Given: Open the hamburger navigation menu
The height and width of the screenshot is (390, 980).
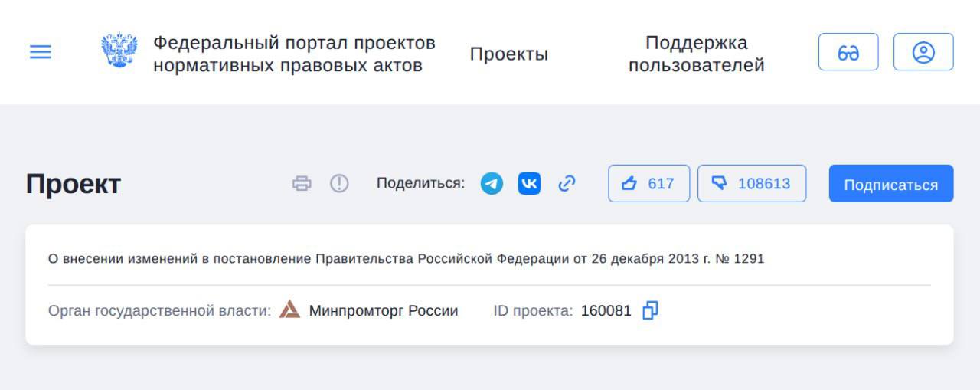Looking at the screenshot, I should [x=41, y=52].
